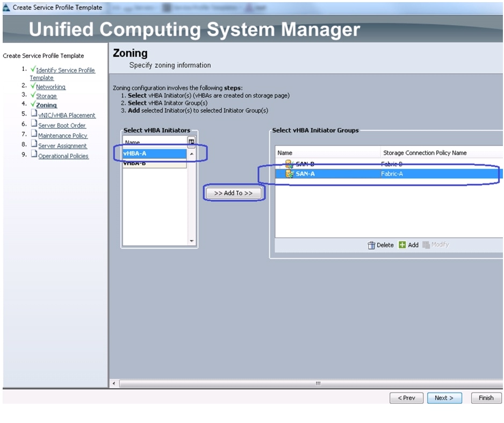Screen dimensions: 504x423
Task: Open column chooser icon in initiators list
Action: pyautogui.click(x=191, y=141)
